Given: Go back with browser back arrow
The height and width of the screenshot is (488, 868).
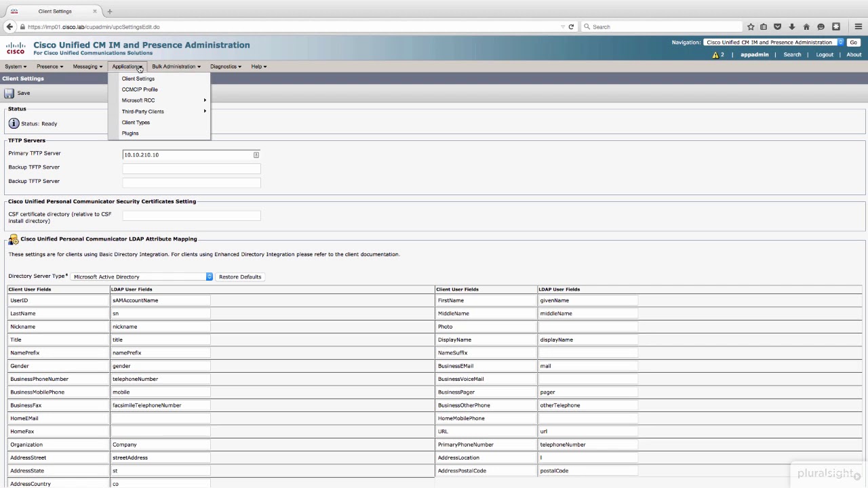Looking at the screenshot, I should tap(9, 27).
